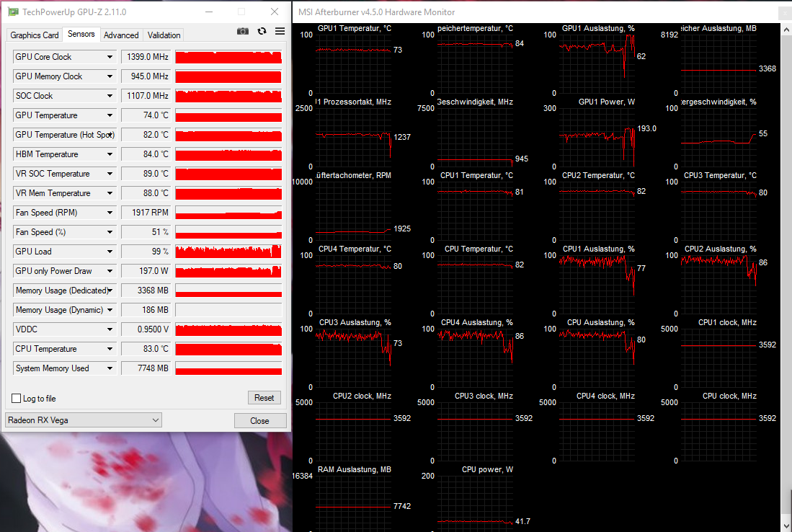Viewport: 792px width, 532px height.
Task: Click the 197.0 W power draw value
Action: point(146,271)
